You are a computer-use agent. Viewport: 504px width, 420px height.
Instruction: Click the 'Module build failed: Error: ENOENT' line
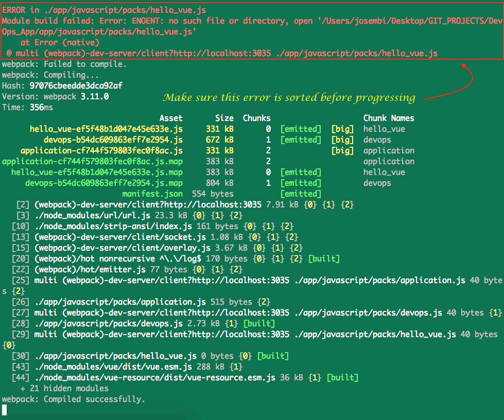[252, 21]
